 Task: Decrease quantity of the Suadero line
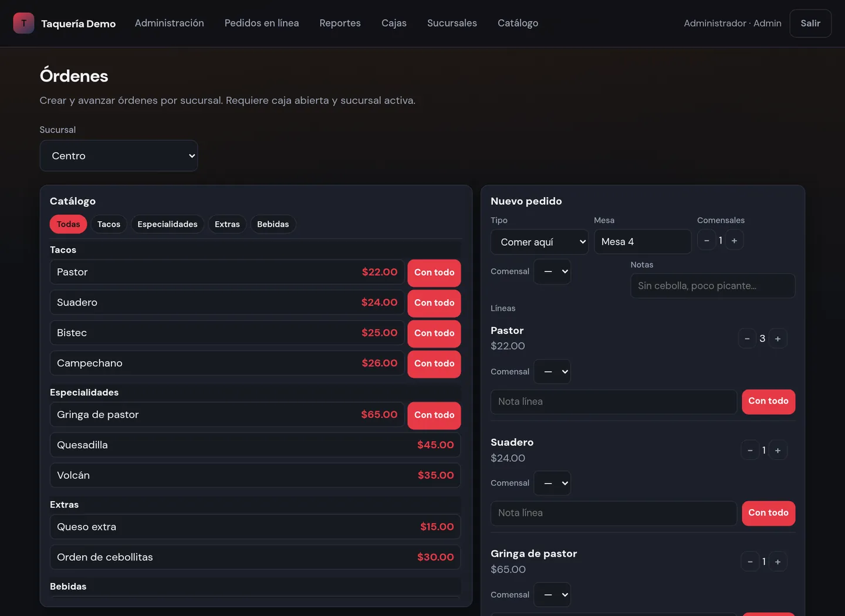750,451
